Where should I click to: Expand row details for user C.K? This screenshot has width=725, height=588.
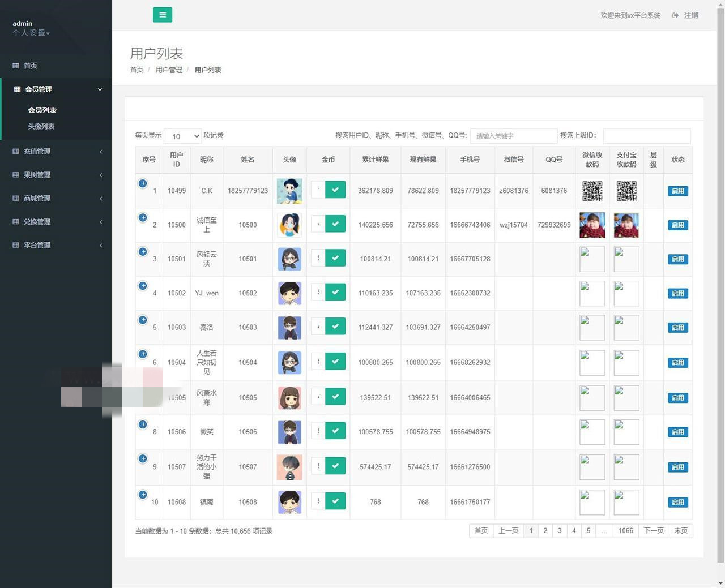(143, 183)
